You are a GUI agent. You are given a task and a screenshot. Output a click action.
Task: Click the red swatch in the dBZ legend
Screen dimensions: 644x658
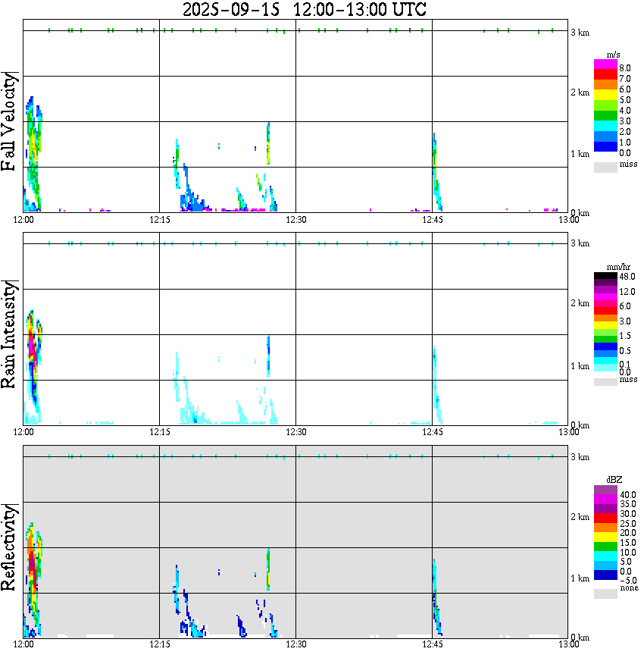(605, 518)
